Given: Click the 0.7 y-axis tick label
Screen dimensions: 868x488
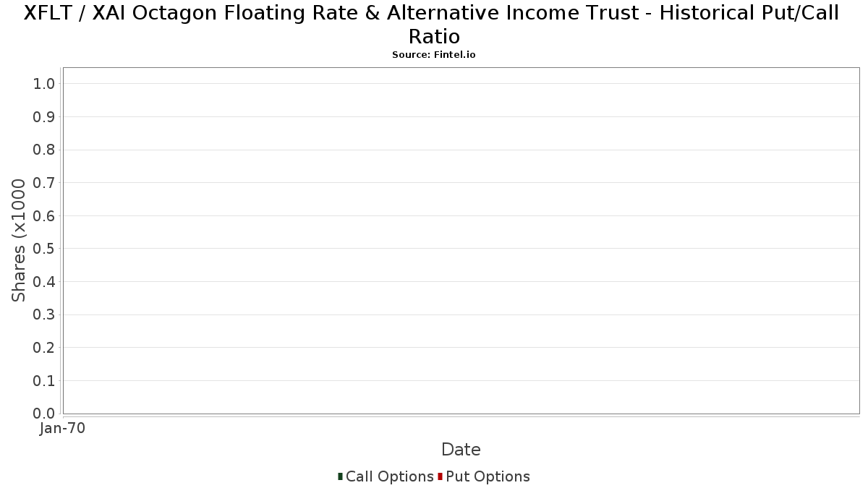Looking at the screenshot, I should click(x=44, y=183).
